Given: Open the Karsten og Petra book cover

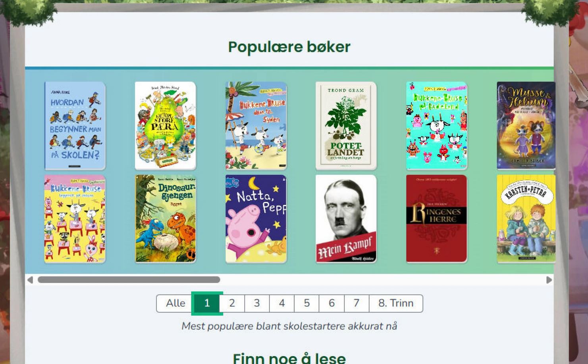Looking at the screenshot, I should pos(526,219).
